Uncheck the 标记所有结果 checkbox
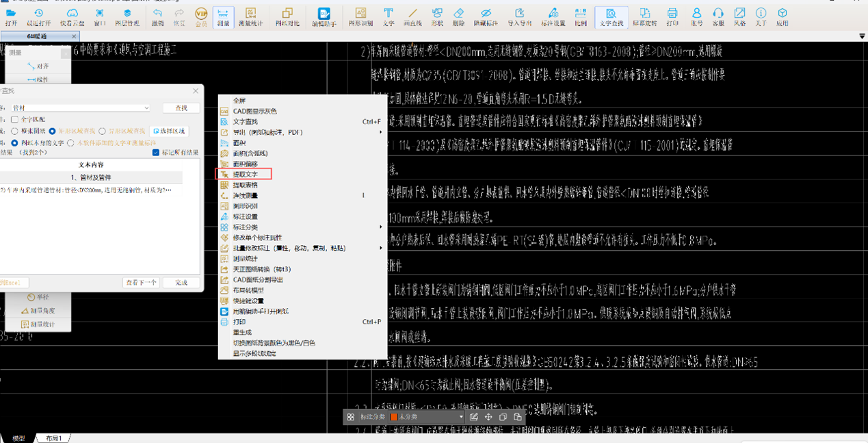868x443 pixels. click(x=156, y=153)
